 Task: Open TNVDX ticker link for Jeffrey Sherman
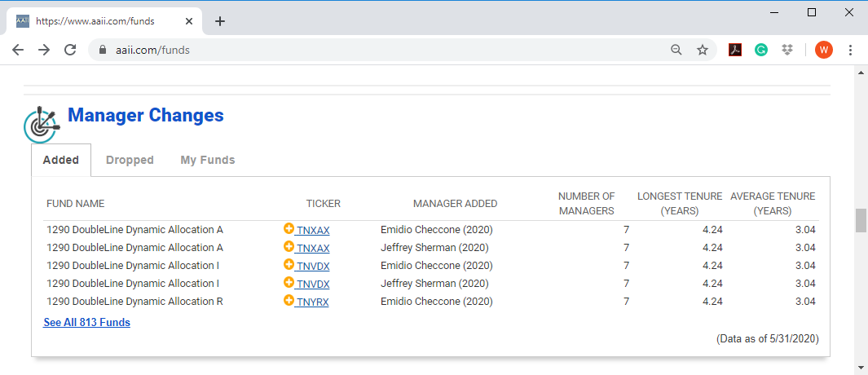[313, 285]
